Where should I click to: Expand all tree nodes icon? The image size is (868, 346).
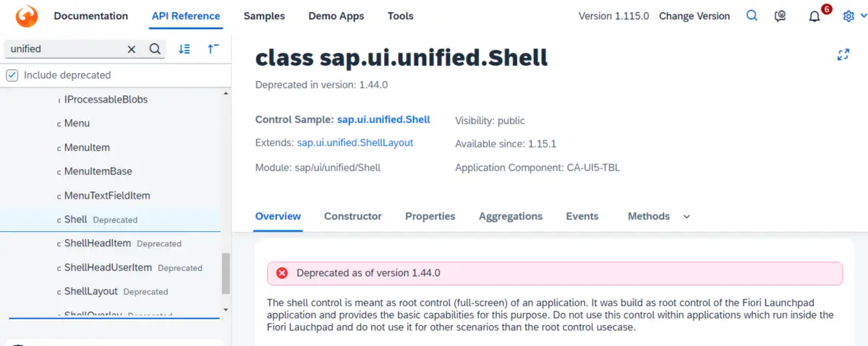pyautogui.click(x=184, y=49)
